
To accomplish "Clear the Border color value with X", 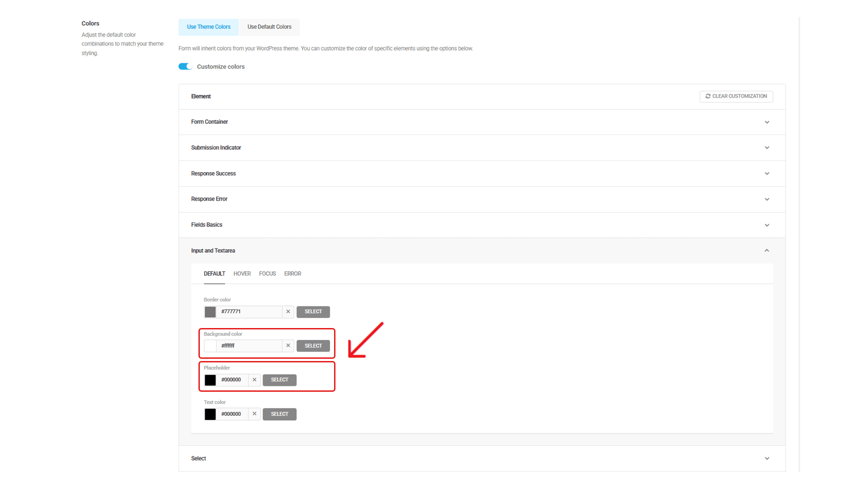I will (x=288, y=311).
